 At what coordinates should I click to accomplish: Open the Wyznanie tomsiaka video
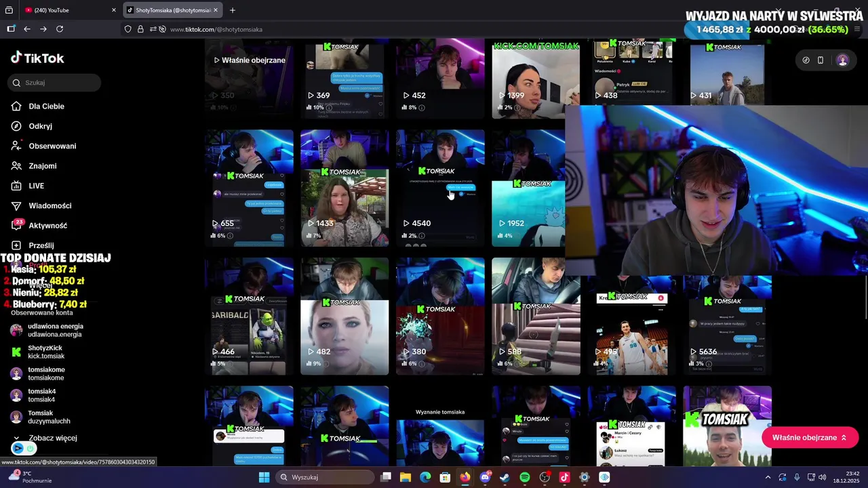[440, 427]
